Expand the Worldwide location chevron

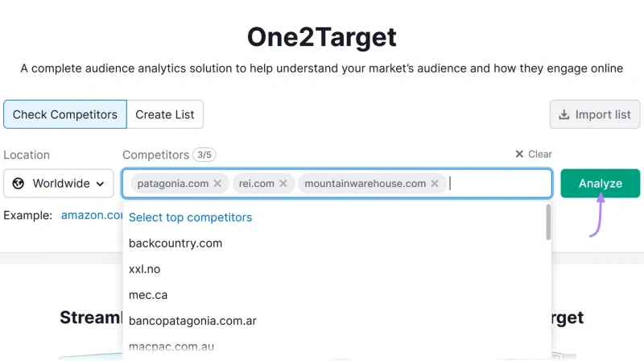pyautogui.click(x=100, y=184)
